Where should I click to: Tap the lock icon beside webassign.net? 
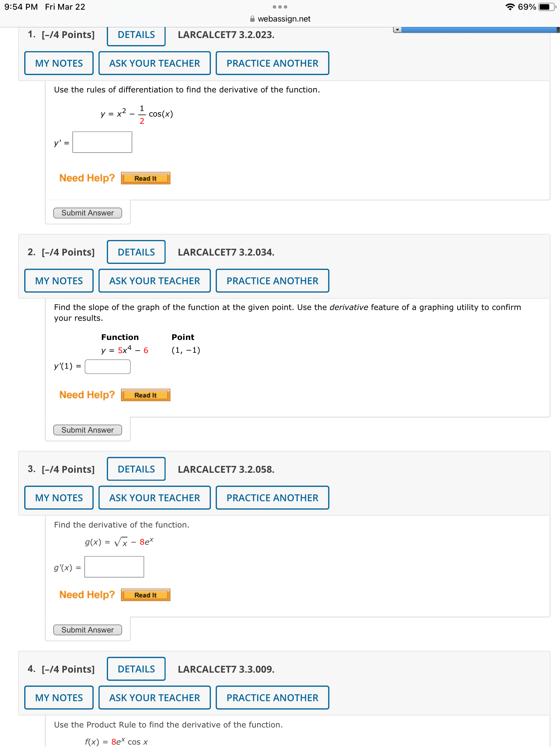point(253,19)
